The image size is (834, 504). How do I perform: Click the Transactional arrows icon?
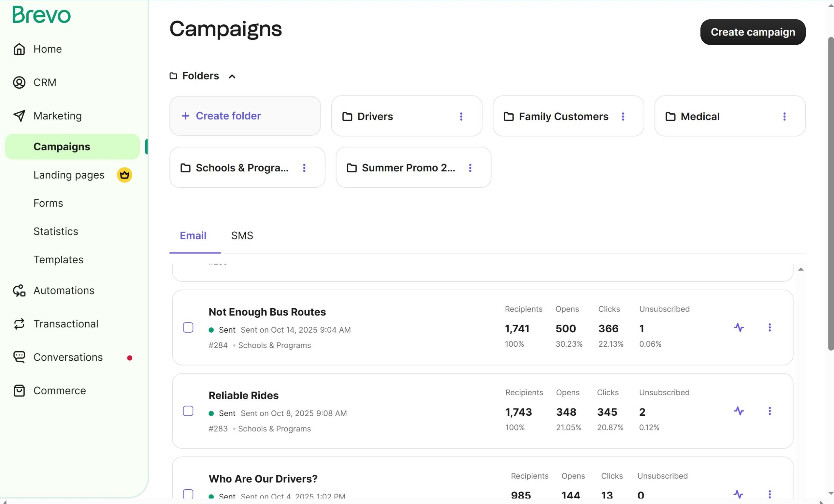[19, 324]
